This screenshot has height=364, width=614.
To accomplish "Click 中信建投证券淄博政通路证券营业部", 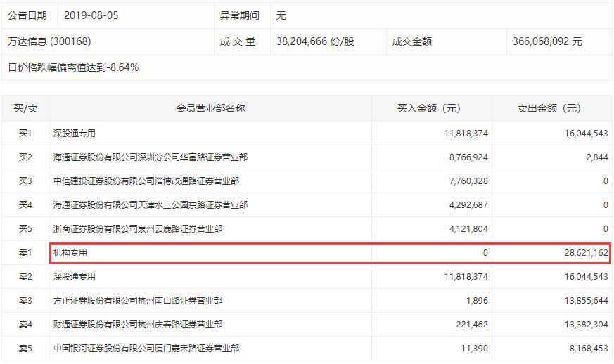I will tap(146, 181).
